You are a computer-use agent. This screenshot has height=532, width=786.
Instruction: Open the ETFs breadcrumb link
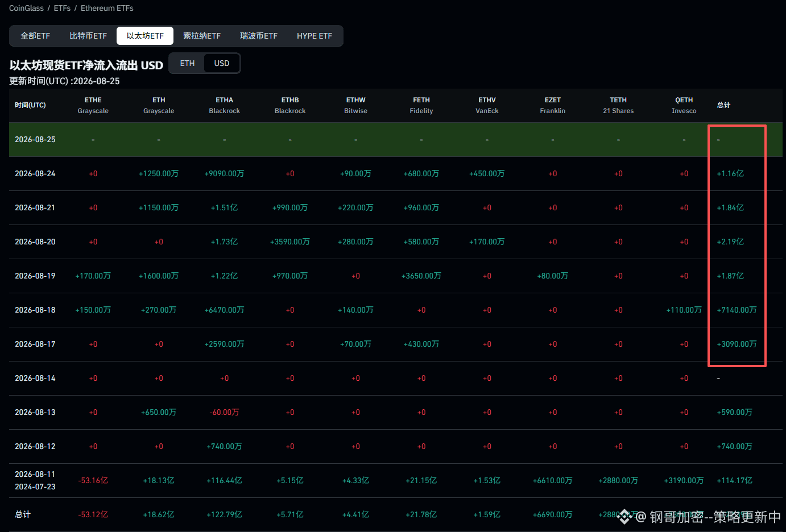point(62,8)
